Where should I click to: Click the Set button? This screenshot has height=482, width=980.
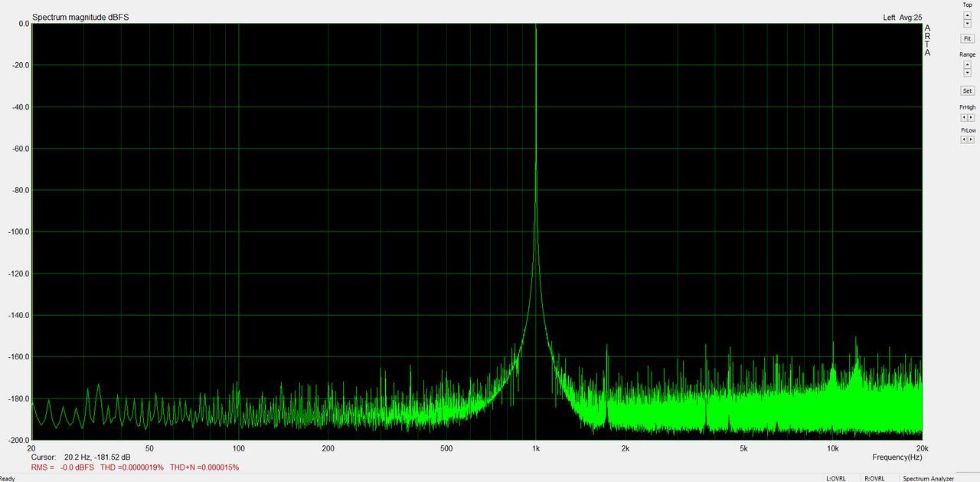[x=968, y=90]
